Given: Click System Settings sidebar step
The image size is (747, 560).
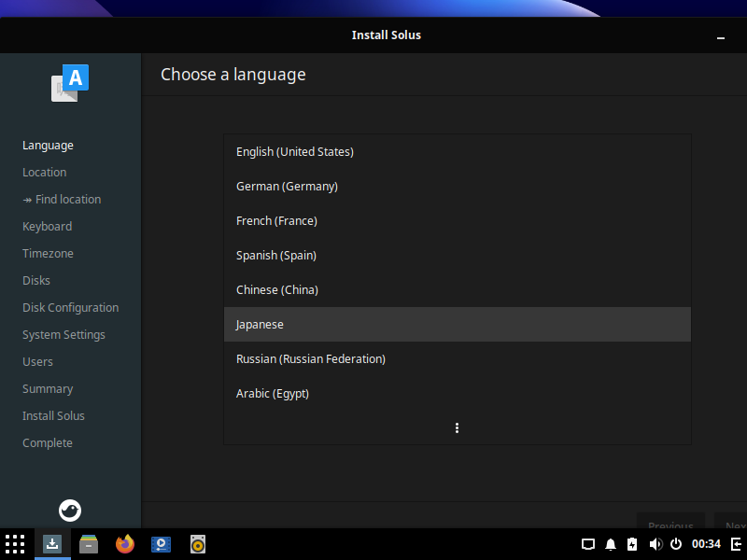Looking at the screenshot, I should click(63, 335).
